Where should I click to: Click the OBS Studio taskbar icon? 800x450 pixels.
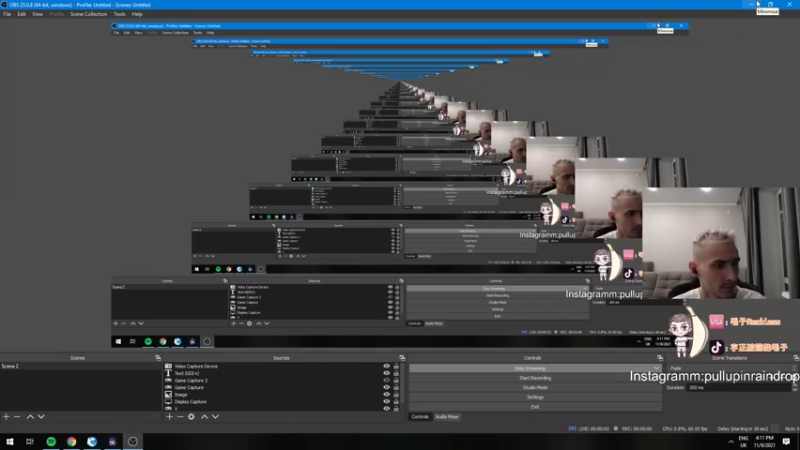click(x=133, y=442)
